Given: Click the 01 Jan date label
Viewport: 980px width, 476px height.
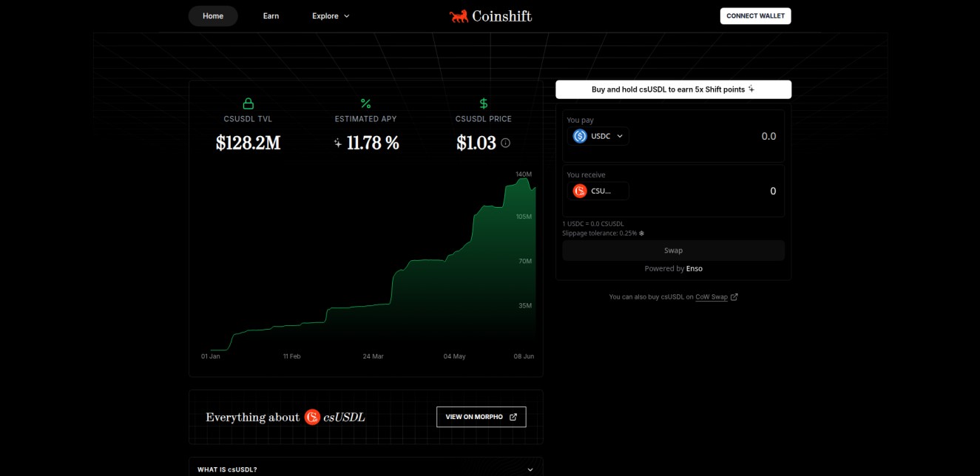Looking at the screenshot, I should pos(211,356).
